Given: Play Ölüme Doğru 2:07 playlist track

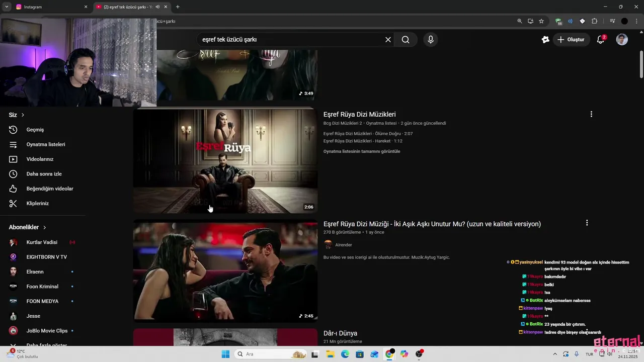Looking at the screenshot, I should (x=368, y=134).
